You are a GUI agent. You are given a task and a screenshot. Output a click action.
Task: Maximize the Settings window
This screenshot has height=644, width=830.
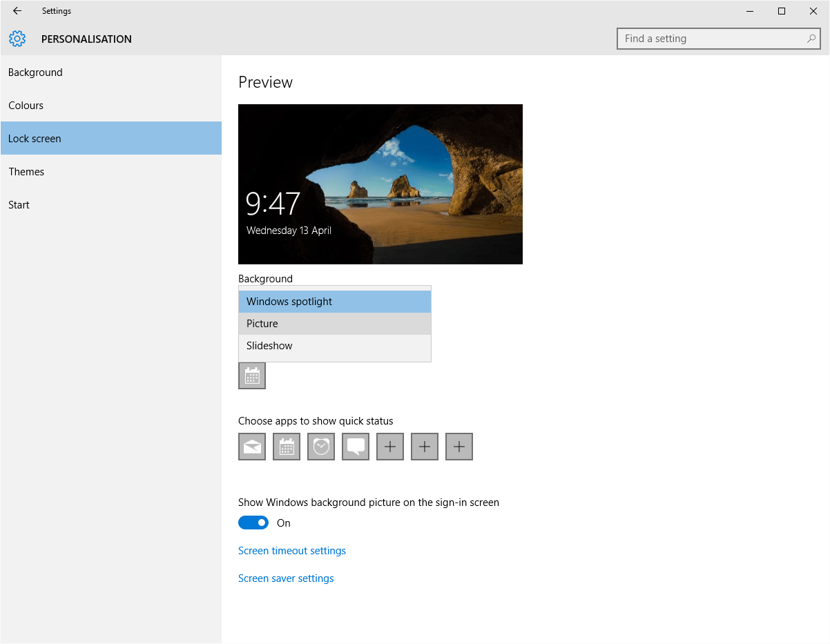click(782, 11)
